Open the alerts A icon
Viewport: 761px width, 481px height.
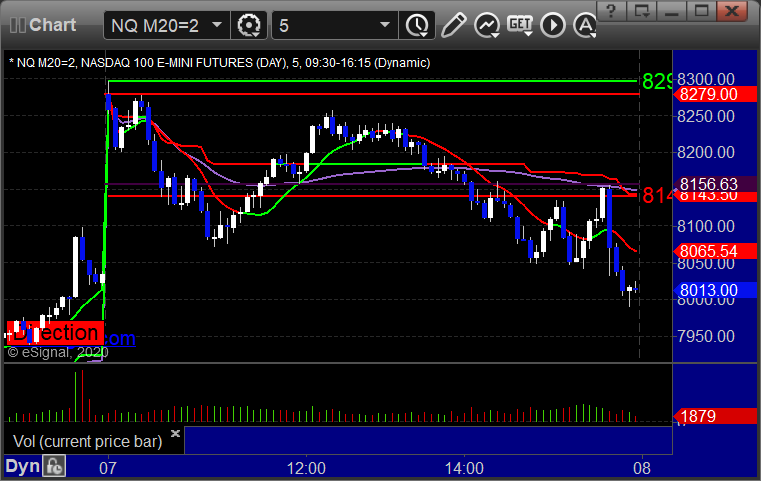tap(584, 25)
